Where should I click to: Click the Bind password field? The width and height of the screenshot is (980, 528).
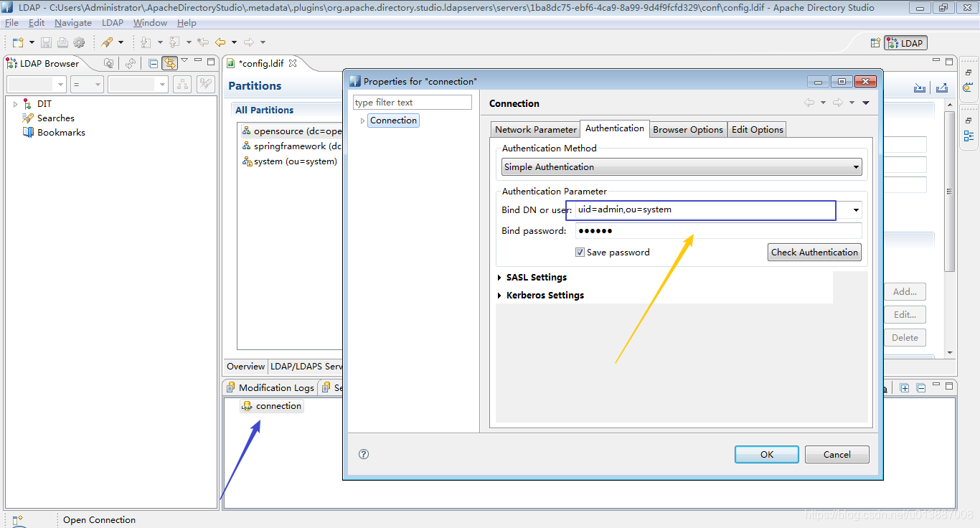718,231
